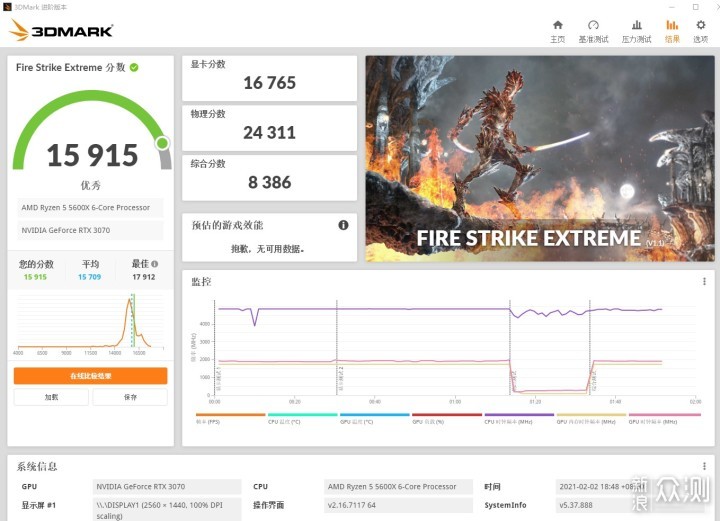Click the 平均 score 15 709
The image size is (720, 521).
90,277
